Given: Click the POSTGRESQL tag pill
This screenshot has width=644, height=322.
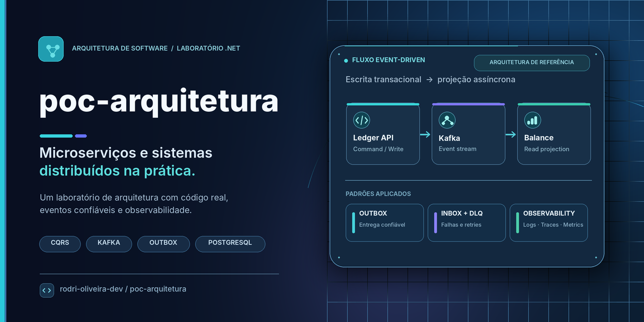Looking at the screenshot, I should (230, 244).
